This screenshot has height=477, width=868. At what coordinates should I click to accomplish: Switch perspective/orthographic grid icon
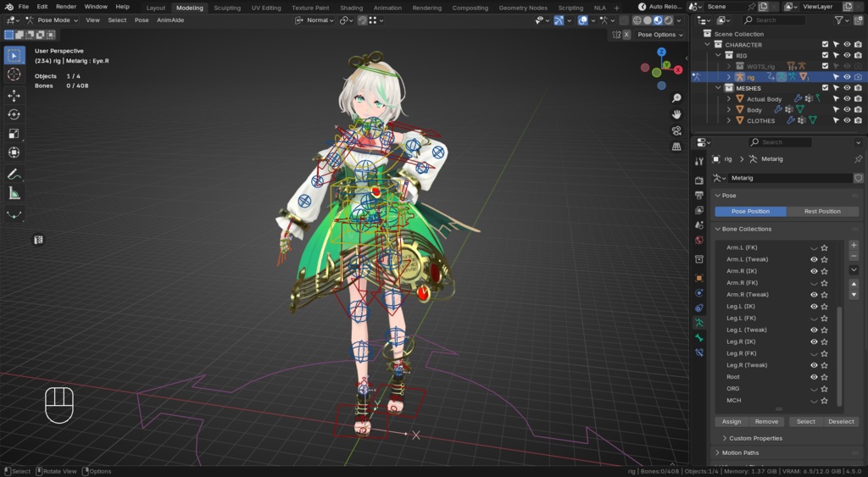[676, 147]
